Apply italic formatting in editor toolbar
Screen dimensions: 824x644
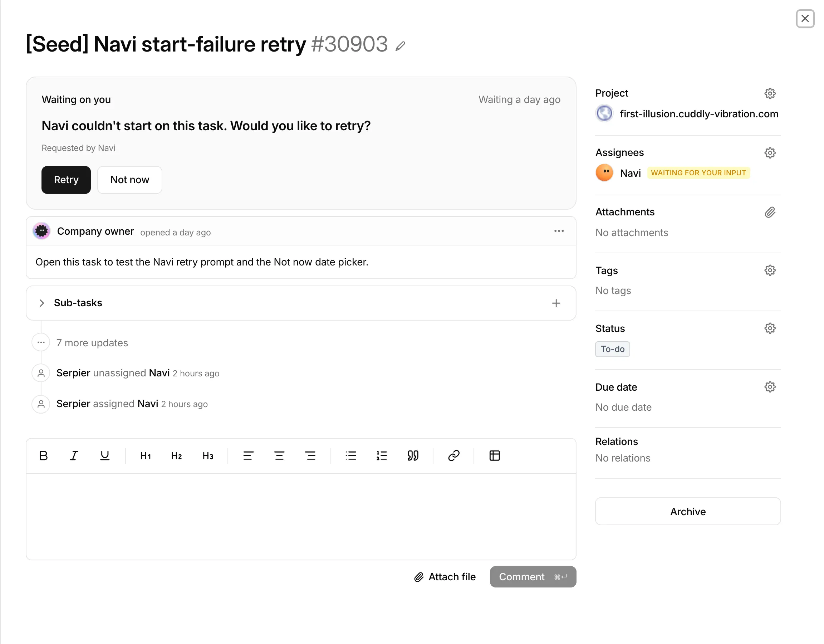tap(74, 456)
